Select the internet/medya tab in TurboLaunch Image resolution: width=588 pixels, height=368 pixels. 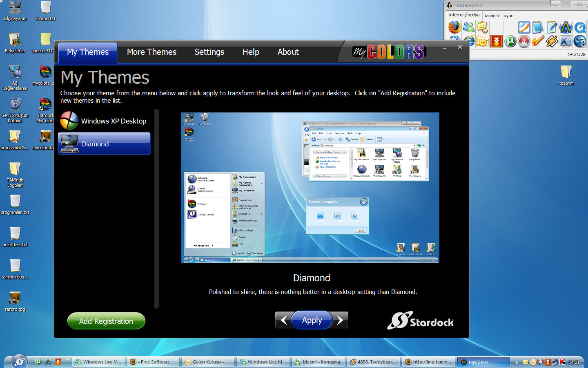coord(464,15)
